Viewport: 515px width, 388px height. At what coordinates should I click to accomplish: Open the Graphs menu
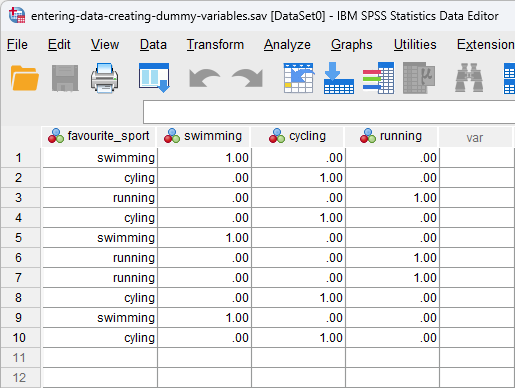(352, 45)
